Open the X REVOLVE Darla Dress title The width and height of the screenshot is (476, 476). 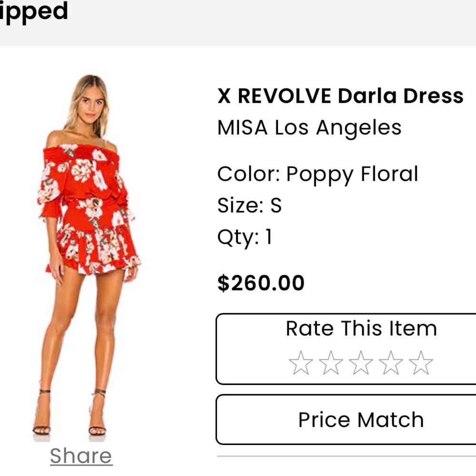point(340,96)
